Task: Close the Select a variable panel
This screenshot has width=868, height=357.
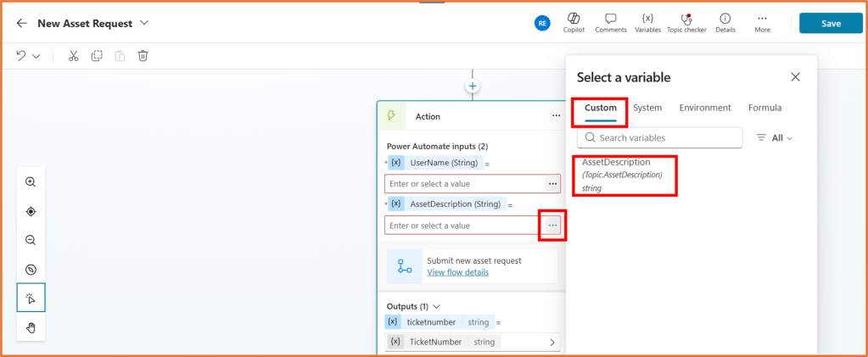Action: [796, 77]
